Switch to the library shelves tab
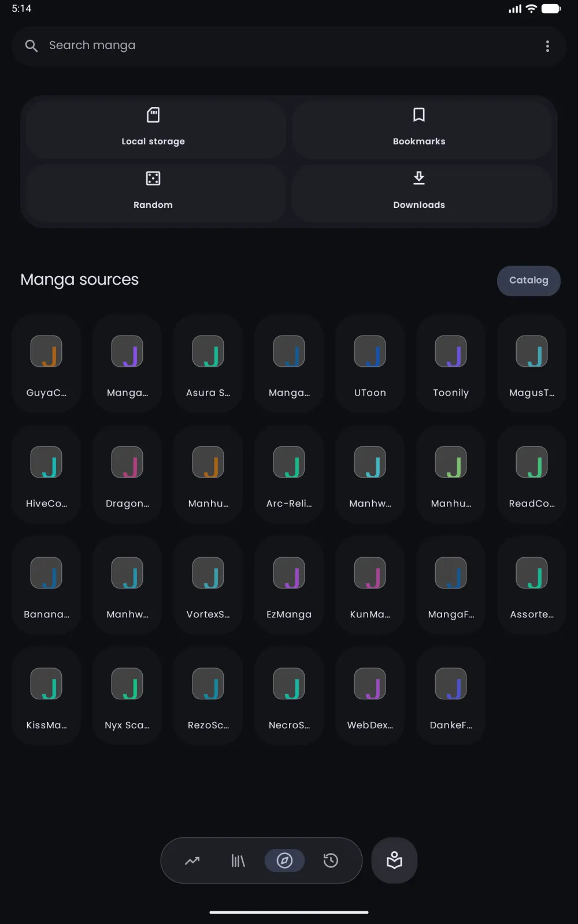 point(238,860)
